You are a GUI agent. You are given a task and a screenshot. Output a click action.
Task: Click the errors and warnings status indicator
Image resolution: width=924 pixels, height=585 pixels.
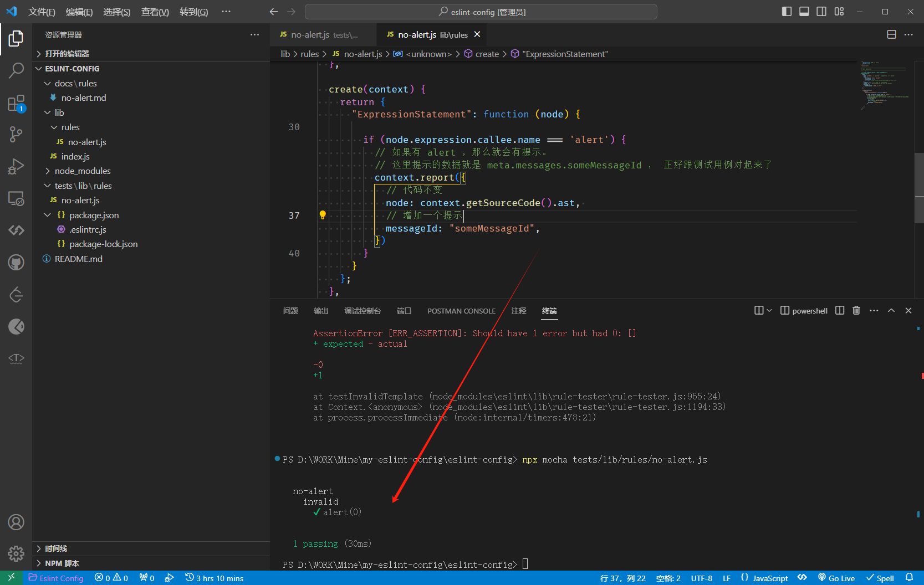(x=111, y=578)
